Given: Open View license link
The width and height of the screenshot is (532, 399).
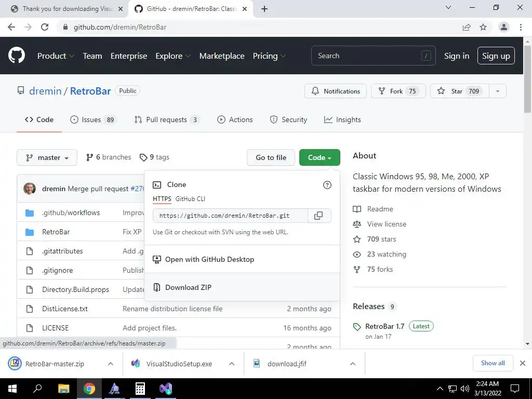Looking at the screenshot, I should pyautogui.click(x=387, y=224).
